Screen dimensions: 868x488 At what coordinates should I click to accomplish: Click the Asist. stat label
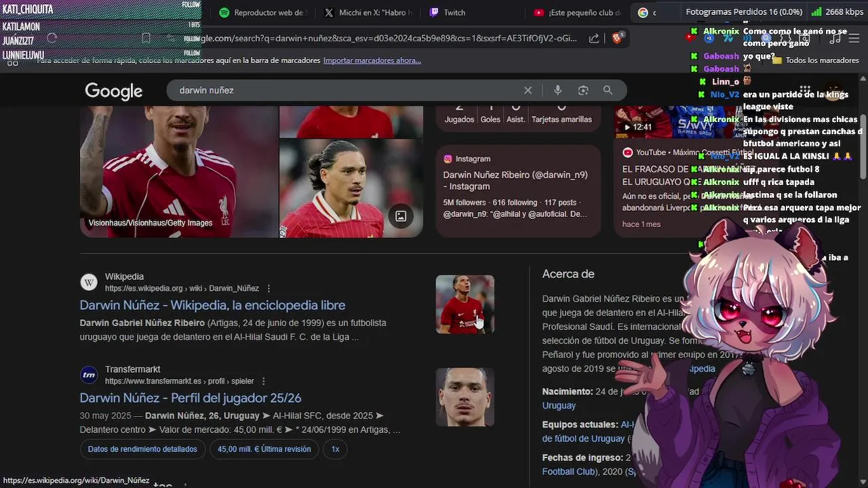coord(516,119)
